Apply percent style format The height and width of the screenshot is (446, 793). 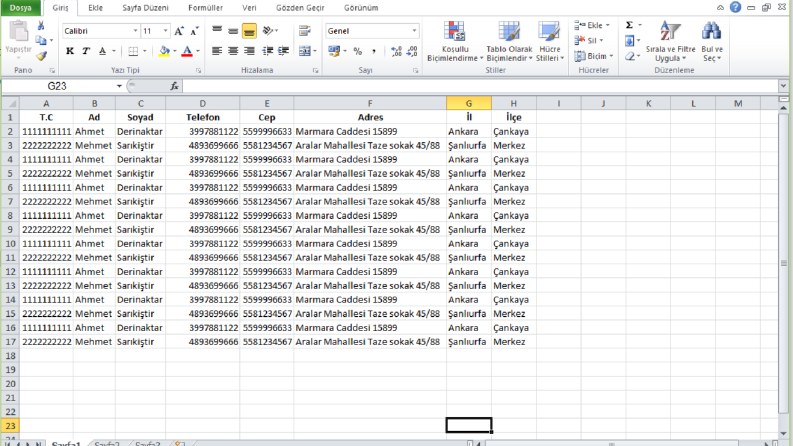(x=358, y=51)
